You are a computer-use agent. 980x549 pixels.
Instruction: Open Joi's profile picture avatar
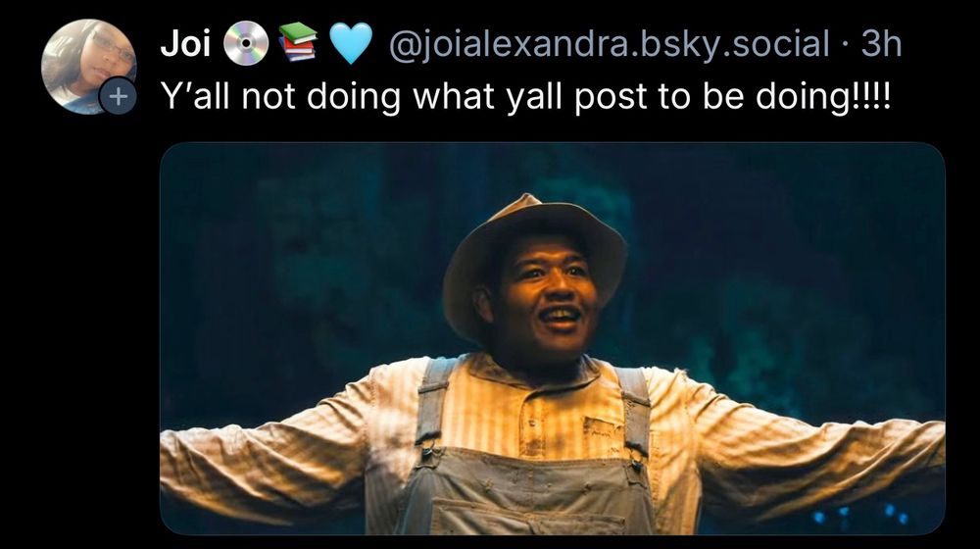click(89, 67)
